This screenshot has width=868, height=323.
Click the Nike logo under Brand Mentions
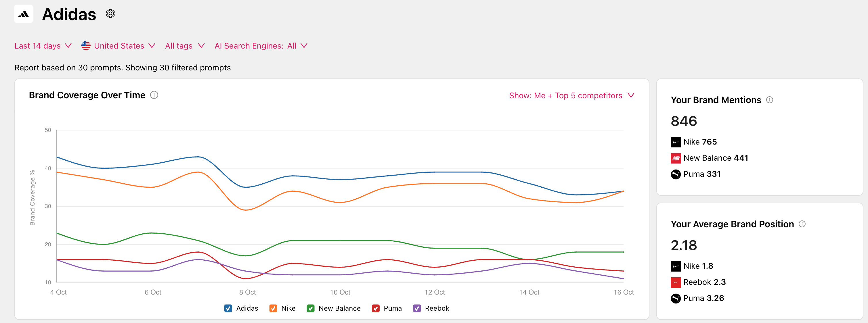(675, 142)
